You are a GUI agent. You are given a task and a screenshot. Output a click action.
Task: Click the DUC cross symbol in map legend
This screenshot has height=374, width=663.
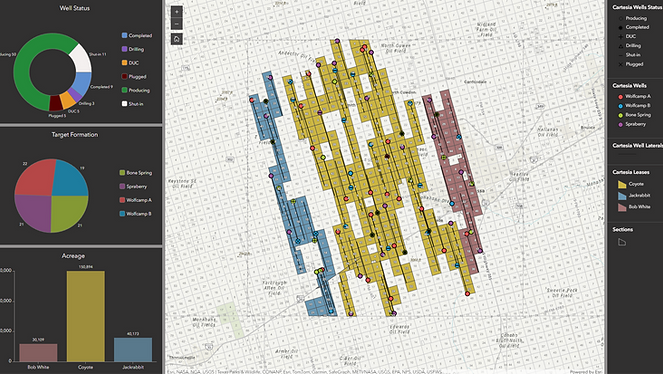[x=621, y=37]
